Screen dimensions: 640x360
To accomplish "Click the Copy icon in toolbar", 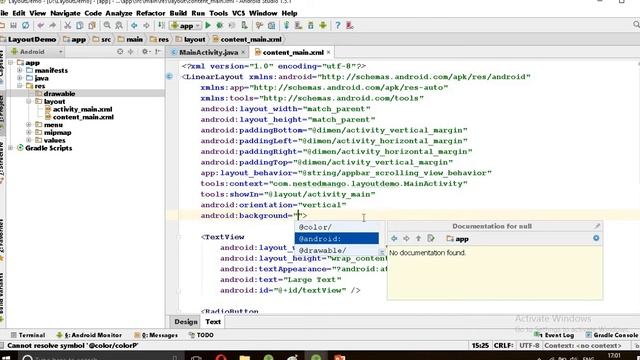I will [x=80, y=26].
